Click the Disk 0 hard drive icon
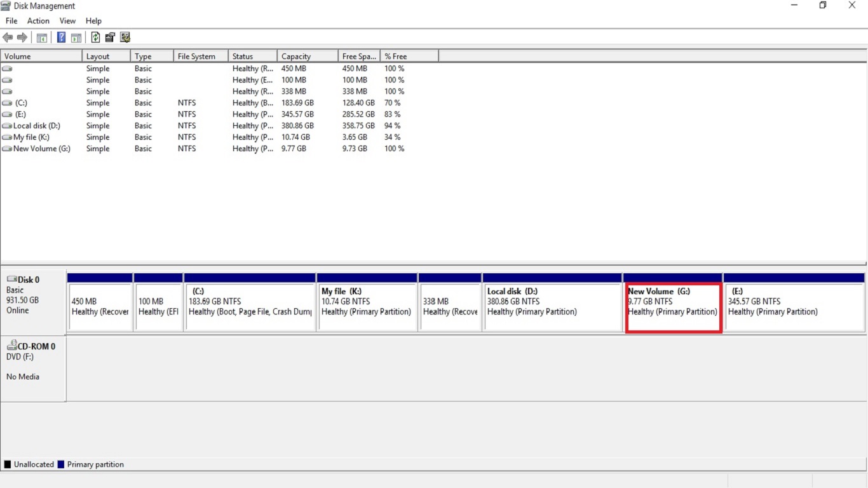 pyautogui.click(x=11, y=280)
